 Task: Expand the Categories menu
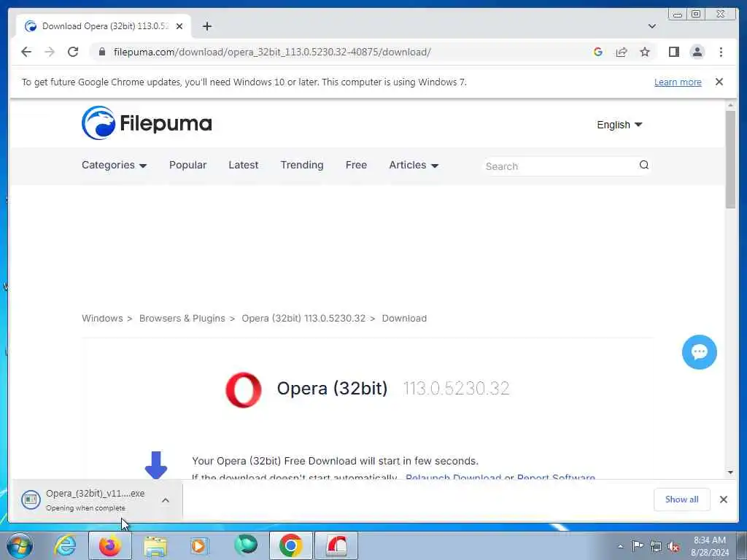(114, 166)
